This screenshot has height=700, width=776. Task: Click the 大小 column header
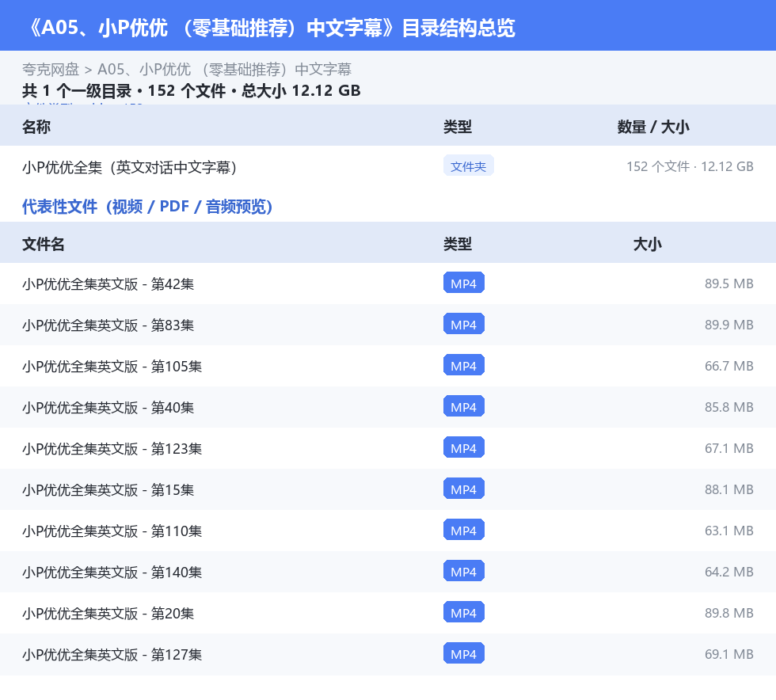[x=648, y=244]
